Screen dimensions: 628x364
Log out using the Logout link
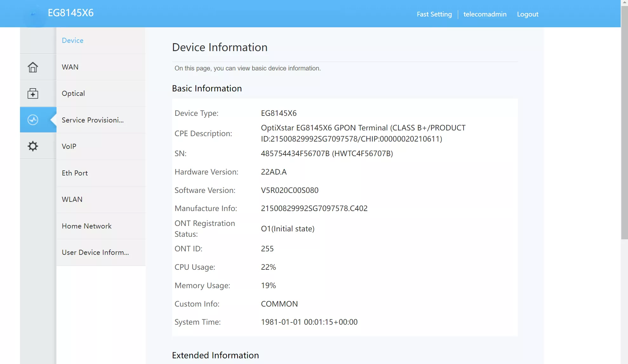coord(527,14)
